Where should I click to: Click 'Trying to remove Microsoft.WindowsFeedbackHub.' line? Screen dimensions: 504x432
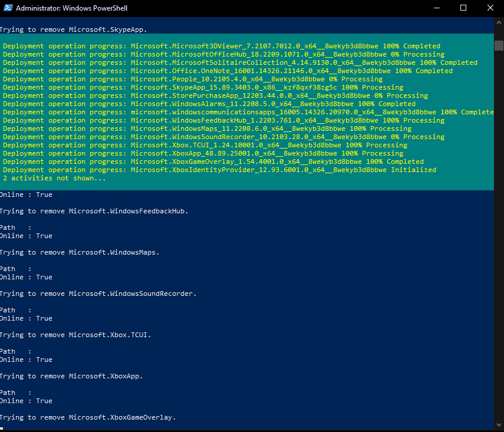click(94, 211)
